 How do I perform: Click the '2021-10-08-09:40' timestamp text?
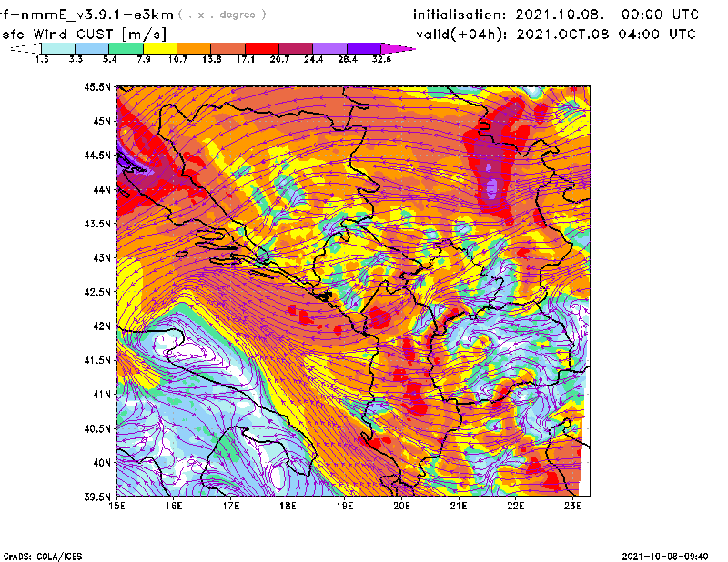click(x=665, y=557)
